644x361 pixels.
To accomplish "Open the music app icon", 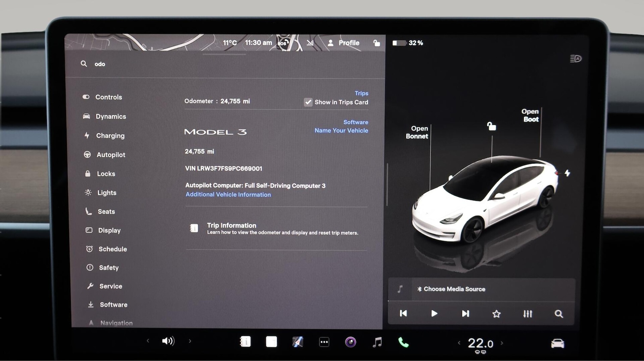I will (x=377, y=341).
